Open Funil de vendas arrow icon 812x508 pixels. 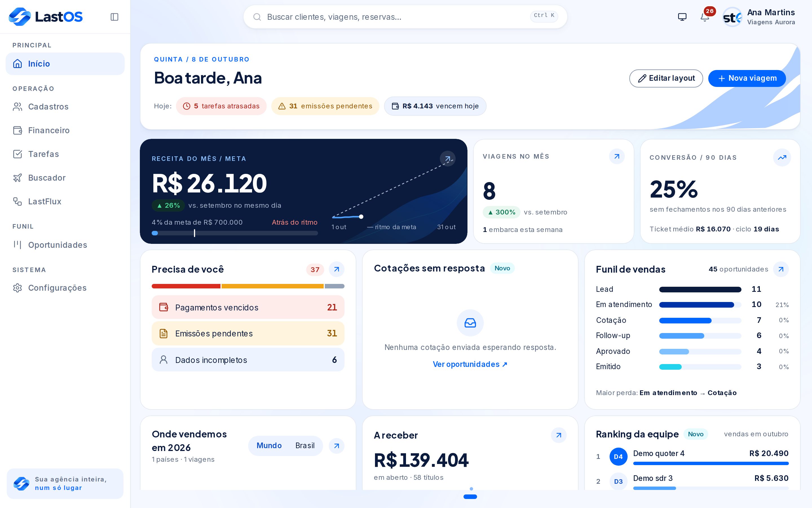(x=781, y=269)
